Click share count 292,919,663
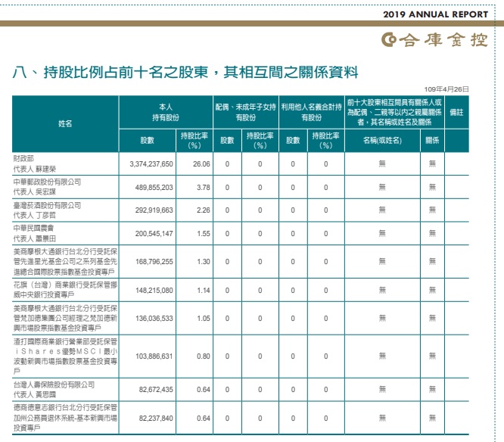Image resolution: width=504 pixels, height=442 pixels. 154,210
